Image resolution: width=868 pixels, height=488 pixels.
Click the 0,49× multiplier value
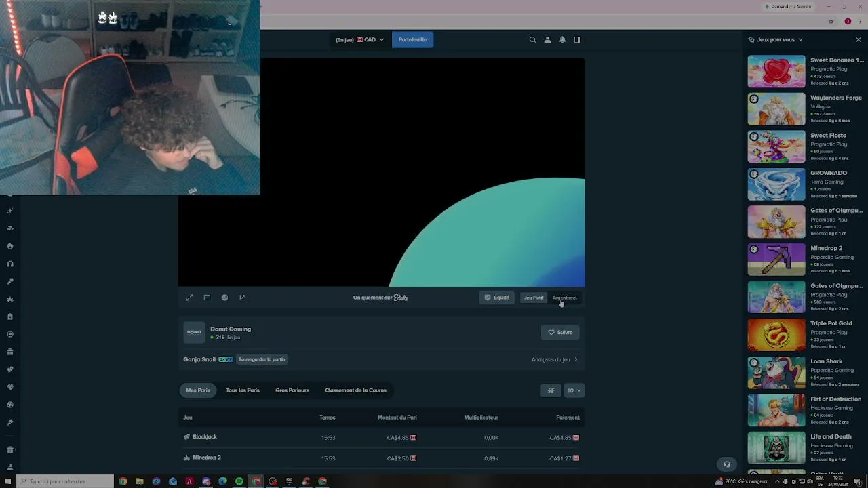(491, 459)
